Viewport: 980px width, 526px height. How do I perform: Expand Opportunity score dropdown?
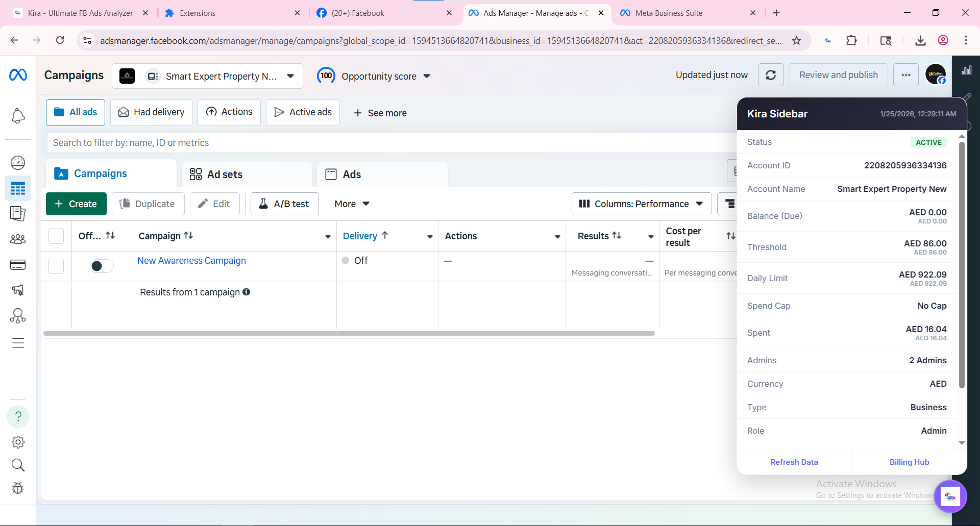[427, 76]
